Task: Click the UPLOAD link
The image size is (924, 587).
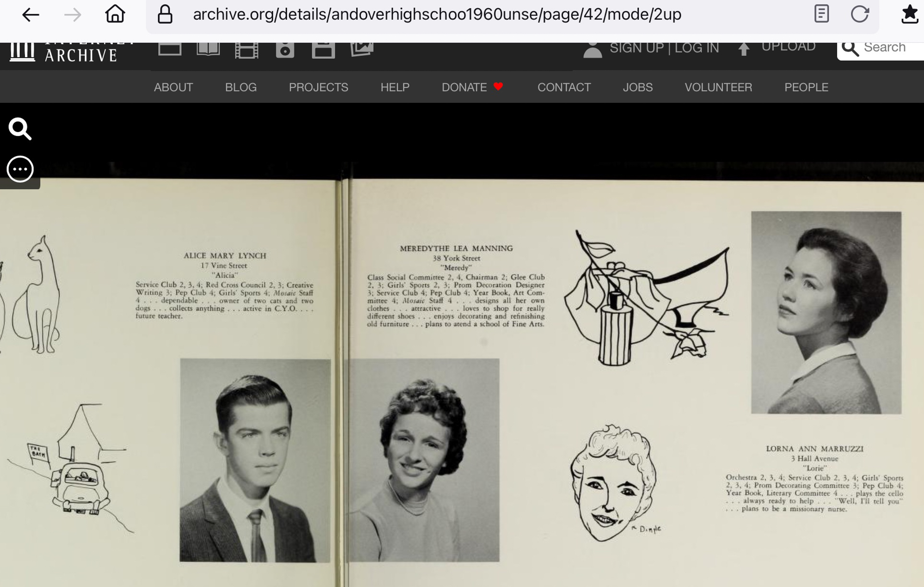Action: tap(788, 47)
